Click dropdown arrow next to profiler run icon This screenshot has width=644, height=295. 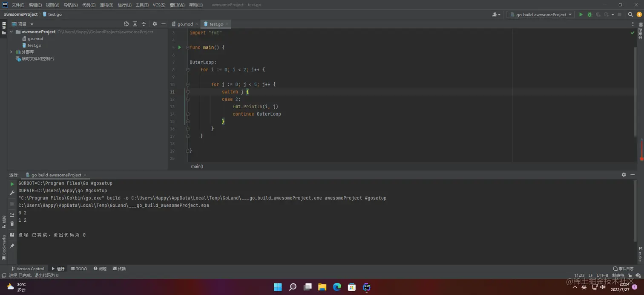[613, 14]
